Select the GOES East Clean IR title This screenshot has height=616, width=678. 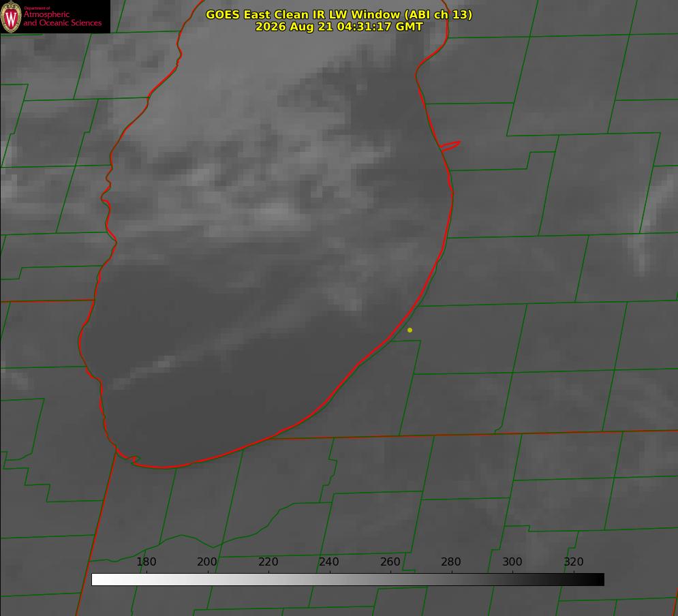339,14
